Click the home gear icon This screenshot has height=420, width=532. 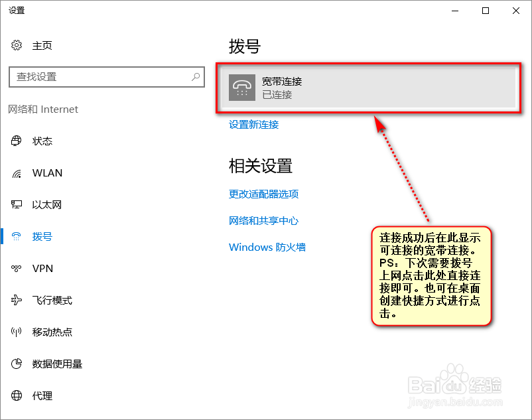click(17, 45)
